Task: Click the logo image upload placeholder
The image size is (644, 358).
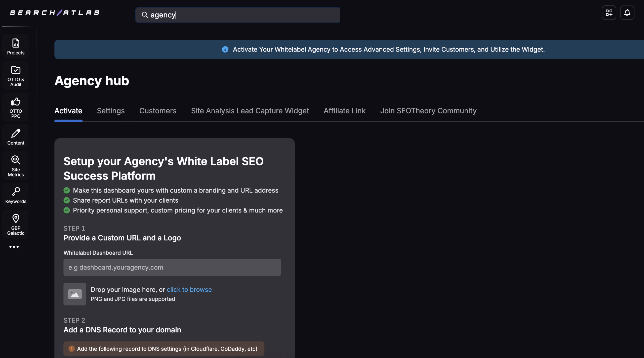Action: pyautogui.click(x=75, y=294)
